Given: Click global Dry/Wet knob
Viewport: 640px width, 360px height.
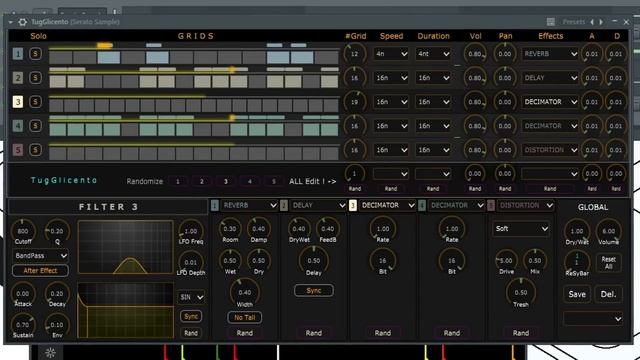Looking at the screenshot, I should point(577,231).
